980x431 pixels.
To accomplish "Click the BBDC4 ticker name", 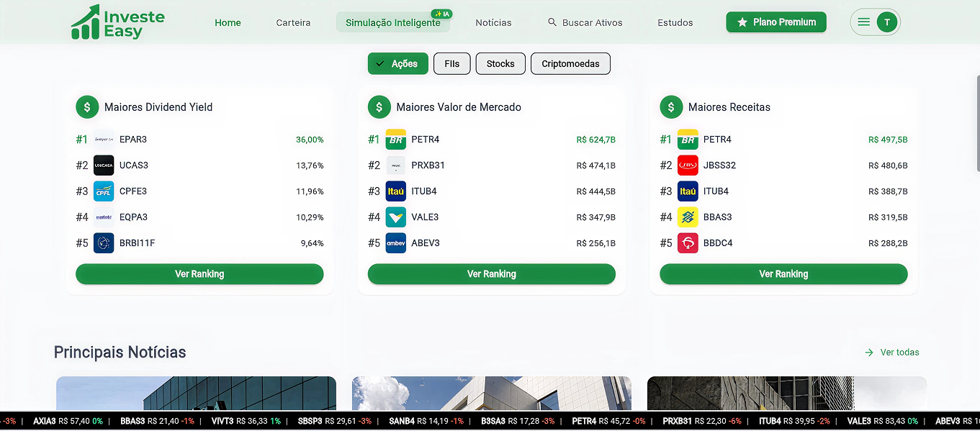I will tap(718, 243).
